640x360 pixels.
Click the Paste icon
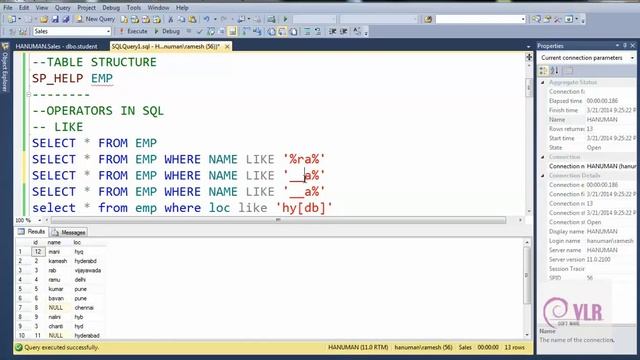192,19
